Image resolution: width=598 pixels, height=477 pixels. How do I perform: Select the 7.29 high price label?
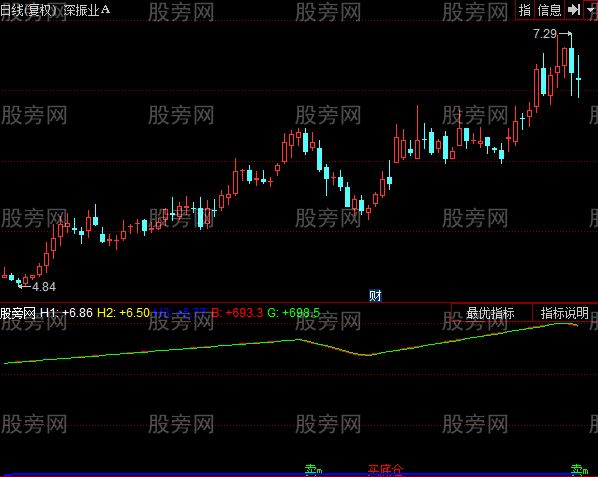[x=545, y=34]
